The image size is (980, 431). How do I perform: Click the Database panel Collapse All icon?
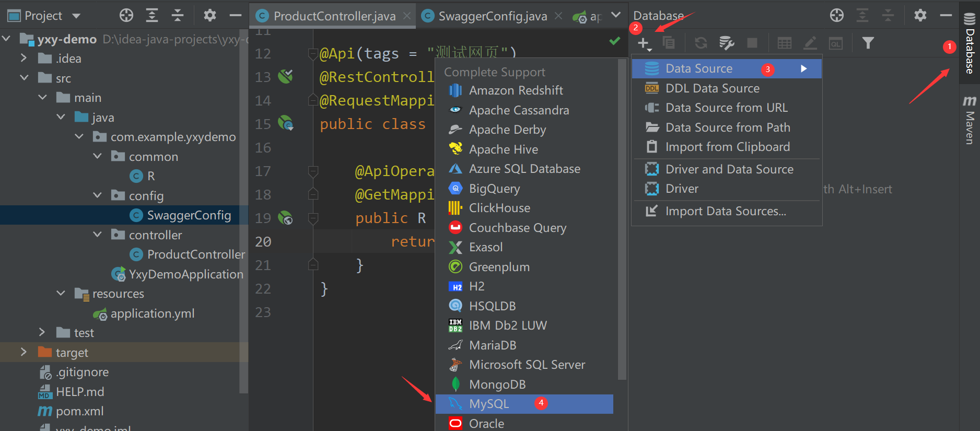[888, 16]
